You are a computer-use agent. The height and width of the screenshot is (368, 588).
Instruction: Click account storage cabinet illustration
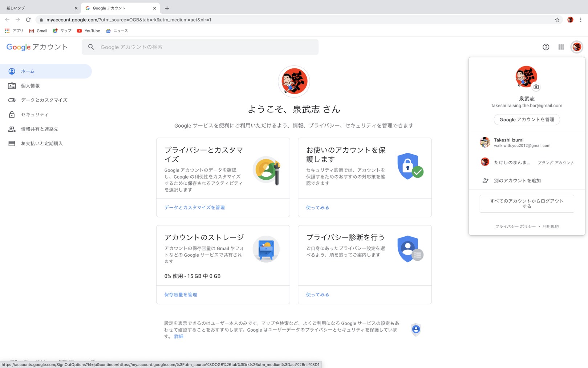click(x=266, y=249)
